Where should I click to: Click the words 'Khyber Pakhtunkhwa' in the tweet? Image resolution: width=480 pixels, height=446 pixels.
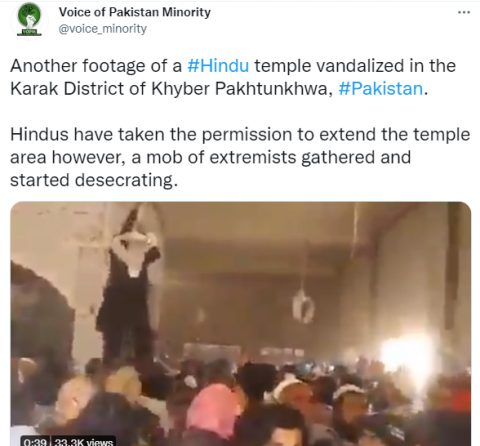point(240,89)
